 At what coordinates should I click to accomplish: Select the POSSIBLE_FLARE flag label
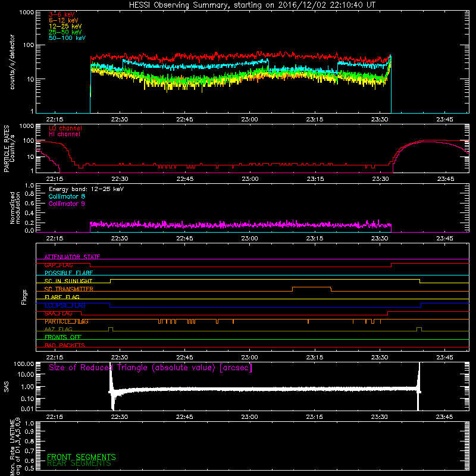click(x=68, y=273)
